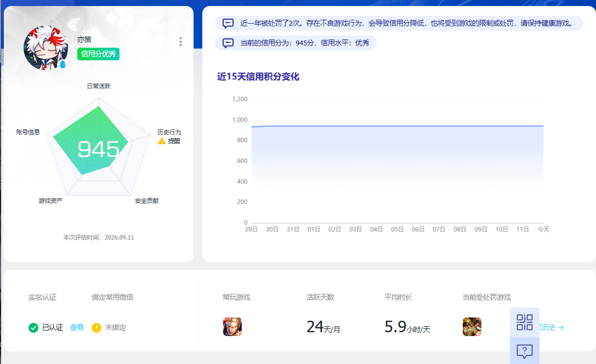596x364 pixels.
Task: Click the 绑定常用微信 heading
Action: coord(112,297)
